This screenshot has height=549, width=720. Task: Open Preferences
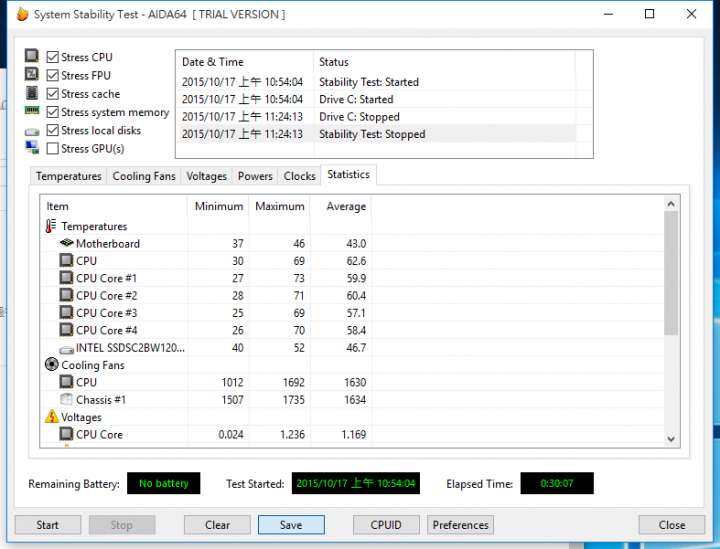(461, 525)
